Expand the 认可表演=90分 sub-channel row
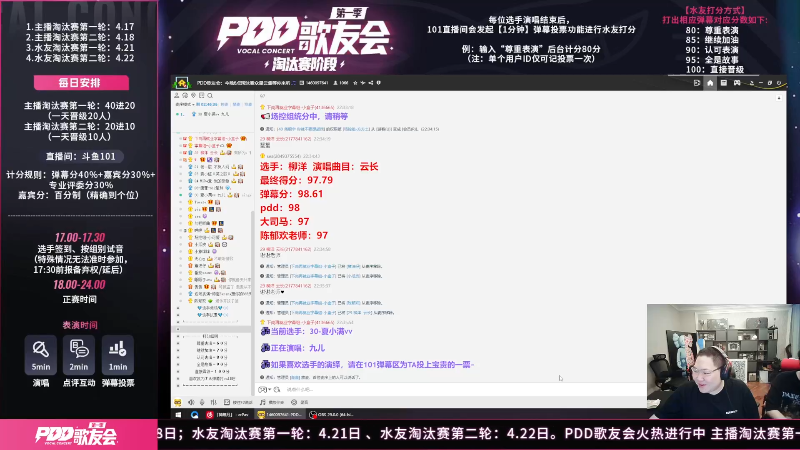The height and width of the screenshot is (450, 800). coord(179,358)
